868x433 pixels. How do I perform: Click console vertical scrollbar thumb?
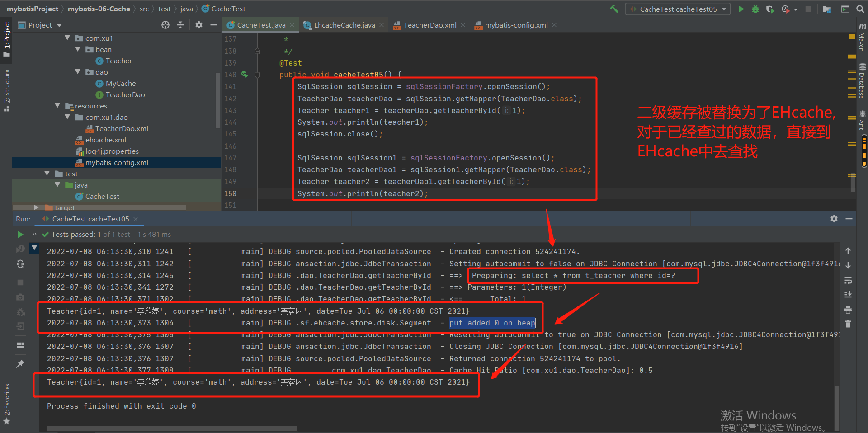click(837, 408)
